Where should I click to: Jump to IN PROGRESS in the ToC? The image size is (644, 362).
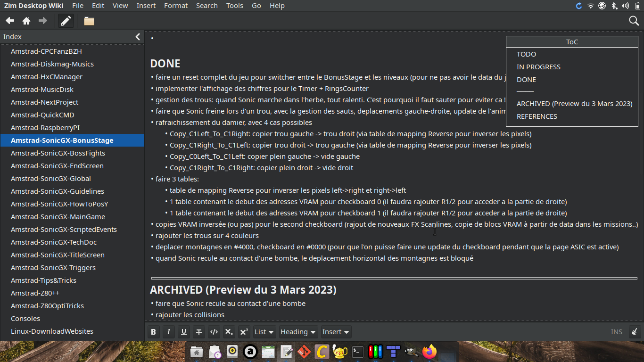point(538,67)
